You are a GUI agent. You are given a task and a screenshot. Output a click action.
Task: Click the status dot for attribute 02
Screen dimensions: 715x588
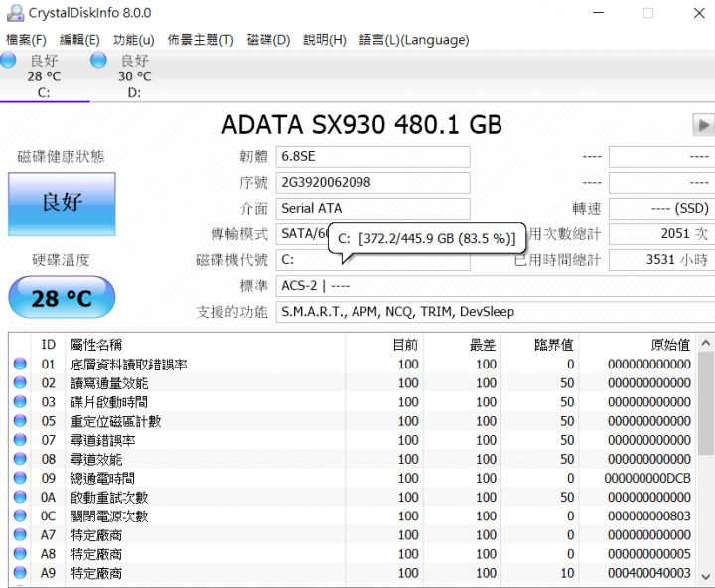coord(20,382)
